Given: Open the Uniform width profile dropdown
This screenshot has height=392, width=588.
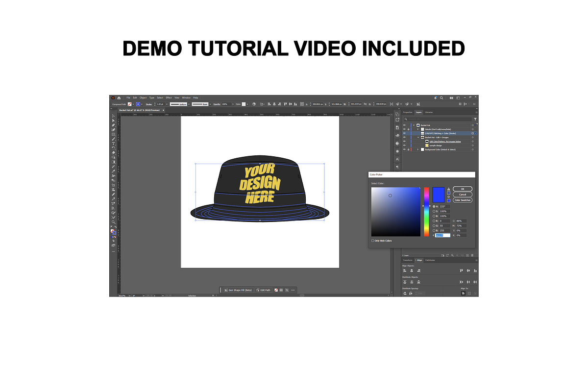Looking at the screenshot, I should pyautogui.click(x=189, y=104).
